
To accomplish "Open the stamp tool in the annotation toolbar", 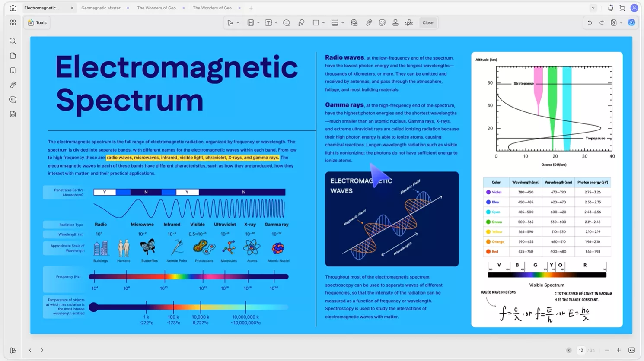I will pos(395,23).
